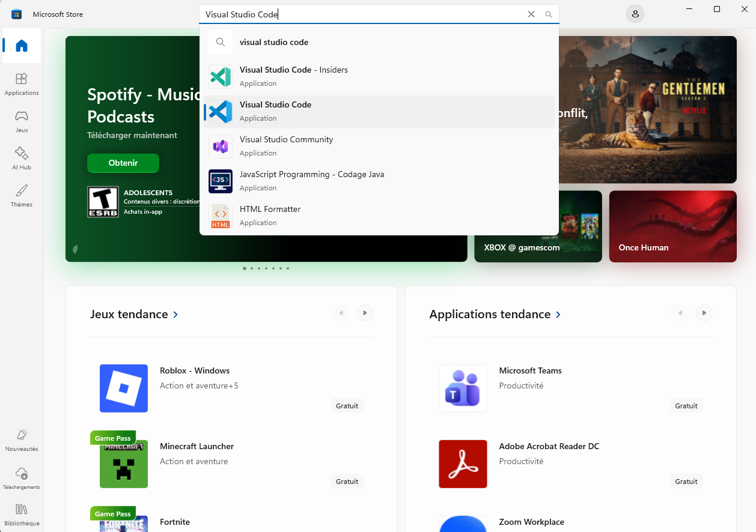The image size is (756, 532).
Task: Click Gratuit button for Roblox
Action: point(347,406)
